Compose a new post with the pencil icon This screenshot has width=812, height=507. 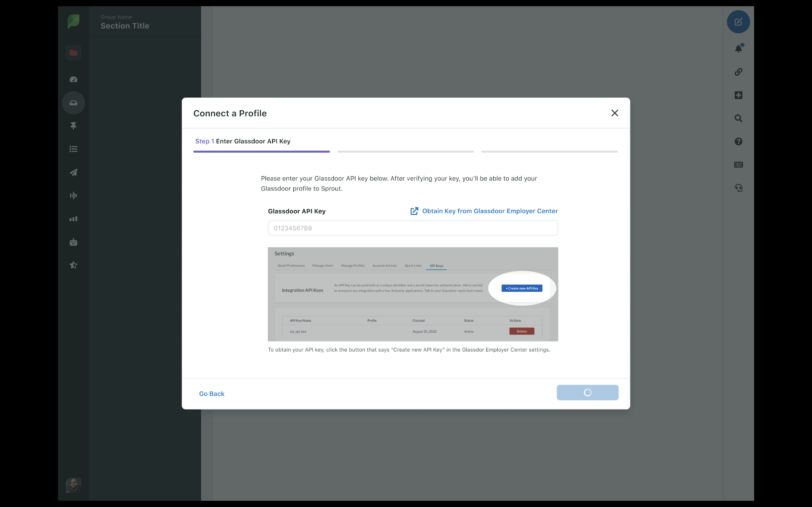point(738,22)
